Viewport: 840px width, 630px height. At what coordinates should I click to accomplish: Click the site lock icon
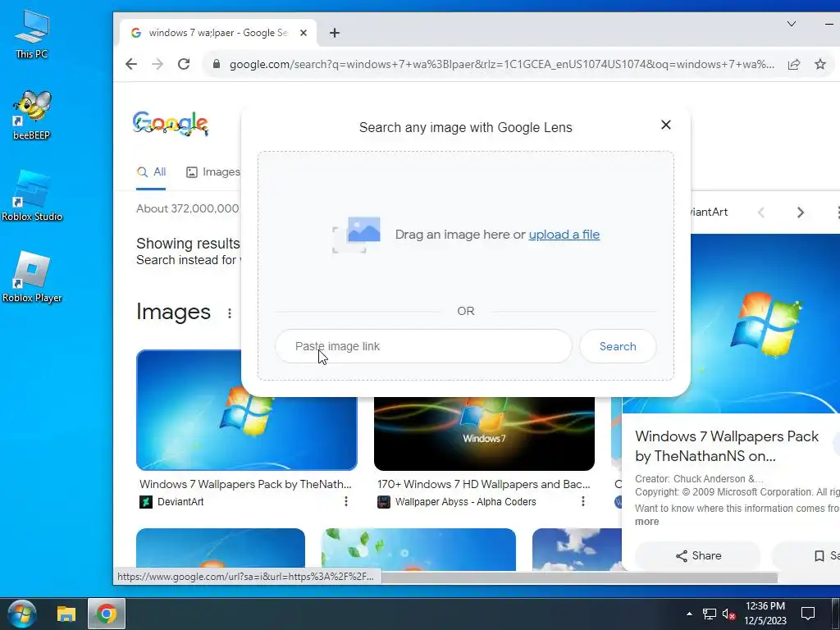(x=217, y=64)
